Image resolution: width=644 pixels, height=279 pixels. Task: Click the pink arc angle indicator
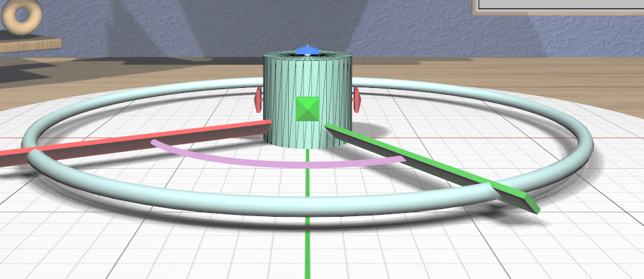click(276, 163)
